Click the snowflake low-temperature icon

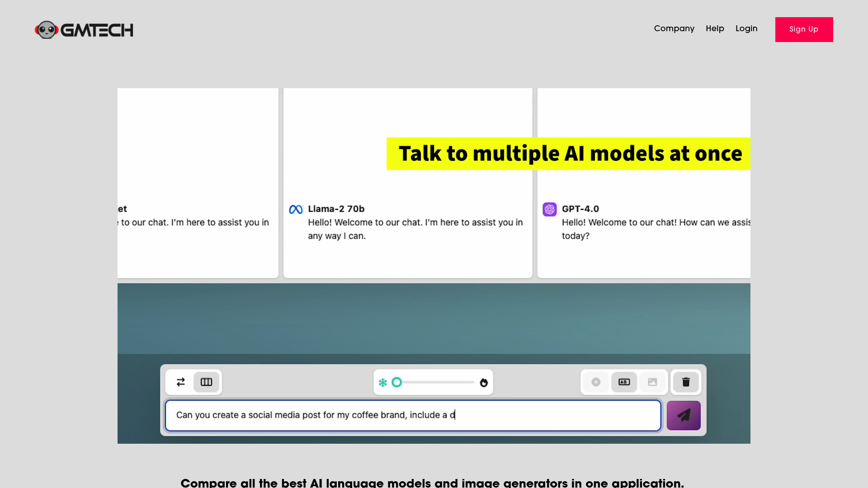pyautogui.click(x=383, y=383)
